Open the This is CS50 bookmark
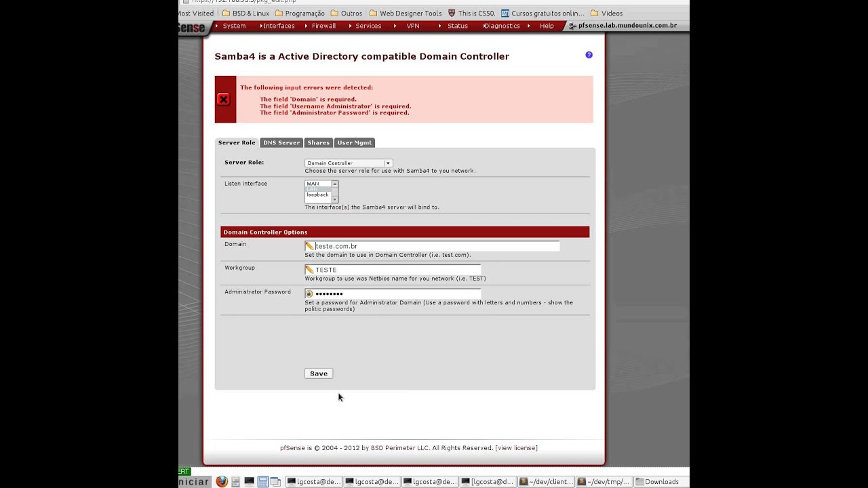Screen dimensions: 868x488 click(x=472, y=13)
